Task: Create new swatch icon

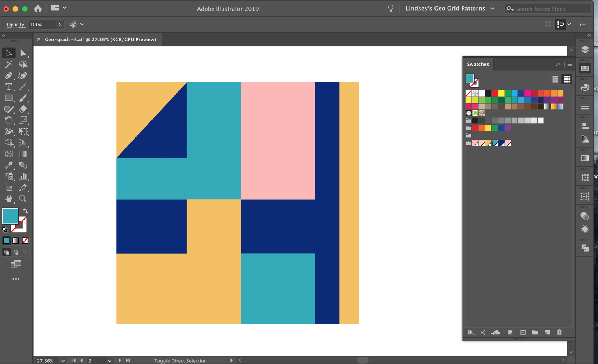Action: [x=547, y=332]
